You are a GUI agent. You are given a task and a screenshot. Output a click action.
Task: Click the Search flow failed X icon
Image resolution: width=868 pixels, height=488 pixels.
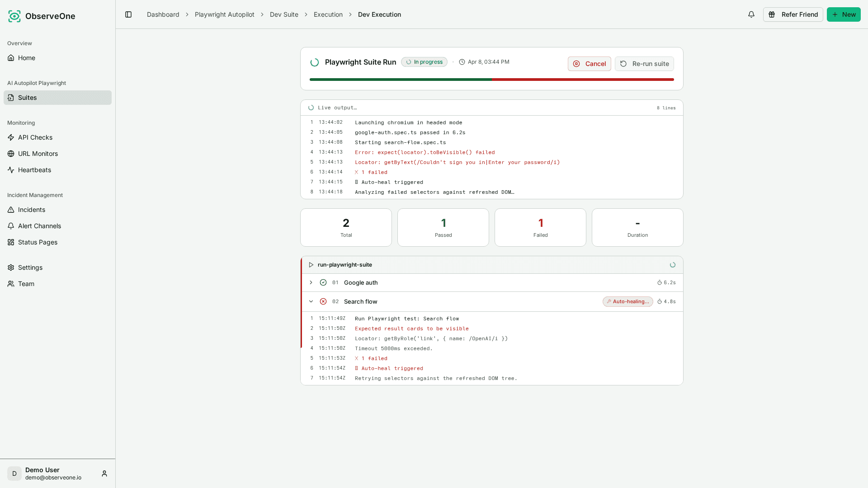click(323, 301)
